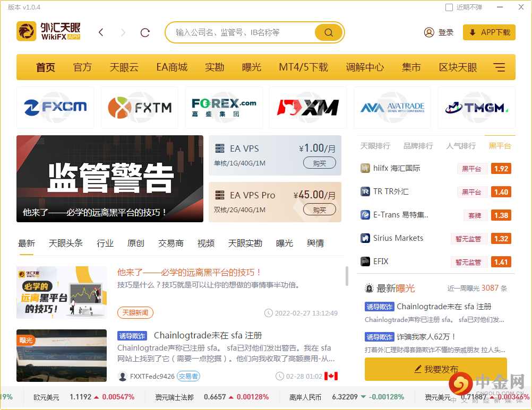Image resolution: width=532 pixels, height=410 pixels.
Task: Open headline 他来了——必学的远离黑平台的技巧！
Action: pos(190,273)
